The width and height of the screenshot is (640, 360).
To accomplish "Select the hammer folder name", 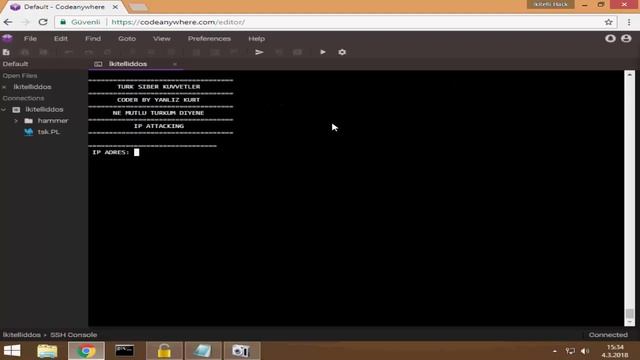I will [53, 121].
